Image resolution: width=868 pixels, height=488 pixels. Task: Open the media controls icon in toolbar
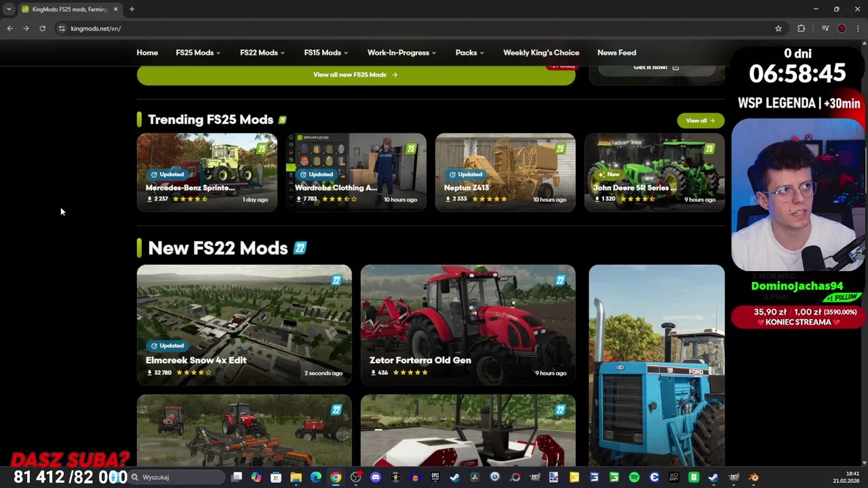(825, 28)
